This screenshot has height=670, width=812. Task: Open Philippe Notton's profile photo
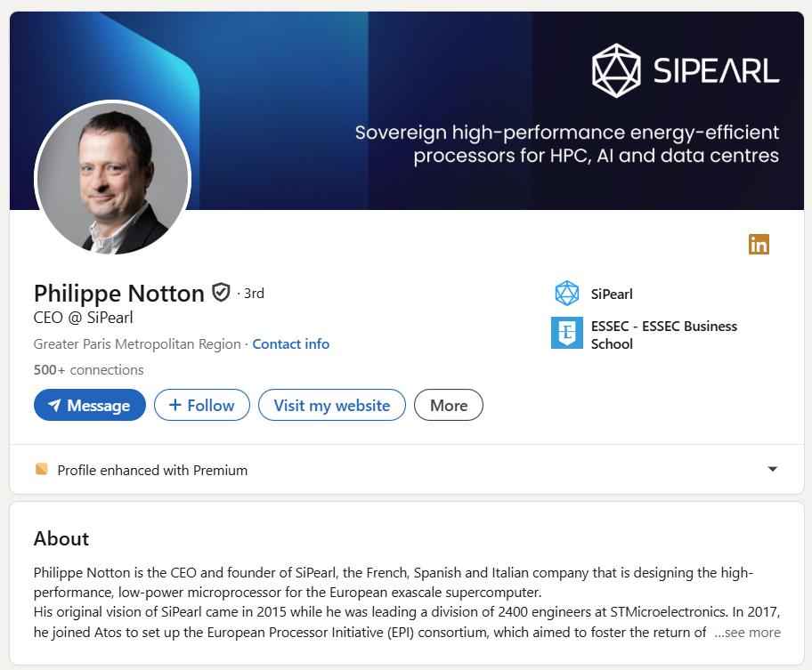tap(112, 178)
